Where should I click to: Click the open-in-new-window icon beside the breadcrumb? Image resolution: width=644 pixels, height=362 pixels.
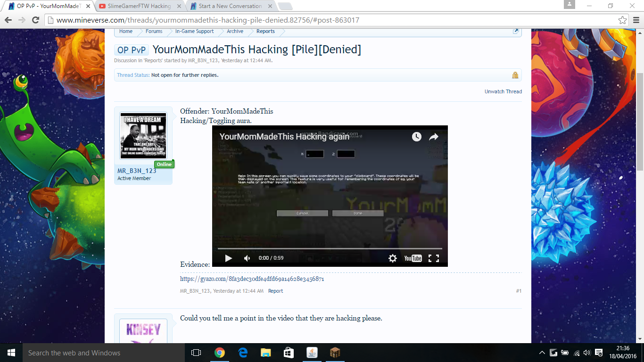[x=516, y=31]
